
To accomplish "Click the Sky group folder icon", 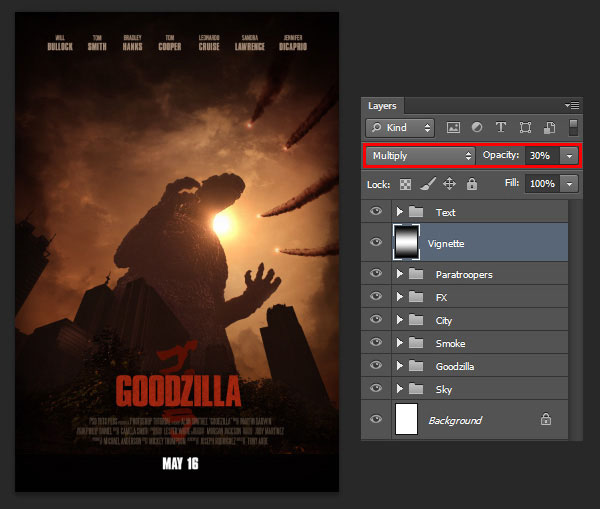I will coord(416,389).
